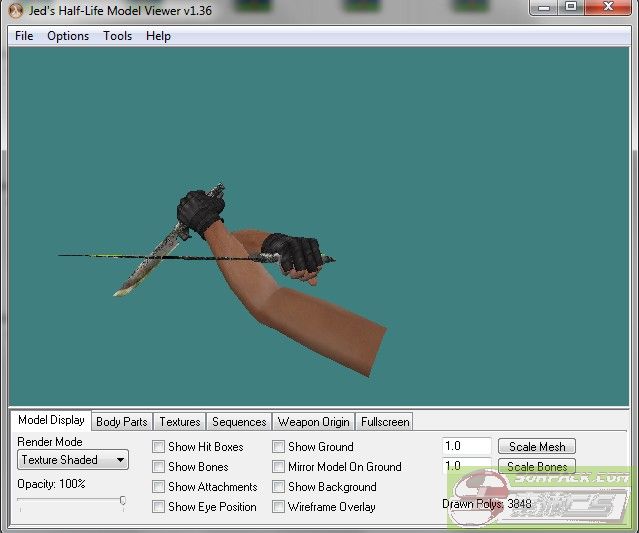This screenshot has width=639, height=533.
Task: Open the Fullscreen tab
Action: pos(385,422)
